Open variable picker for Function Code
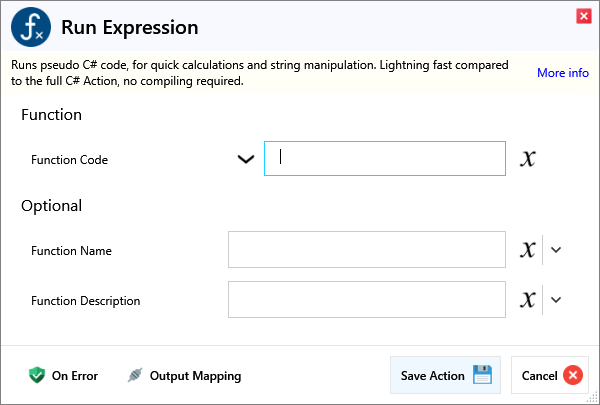Image resolution: width=600 pixels, height=405 pixels. pos(528,159)
